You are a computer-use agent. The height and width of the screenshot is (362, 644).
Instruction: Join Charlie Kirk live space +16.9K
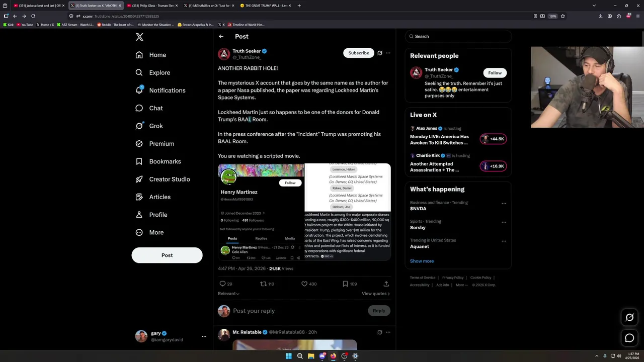[493, 166]
